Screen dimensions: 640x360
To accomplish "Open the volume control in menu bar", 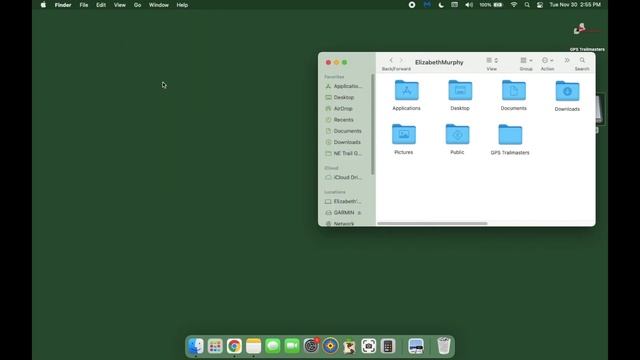I will tap(469, 5).
